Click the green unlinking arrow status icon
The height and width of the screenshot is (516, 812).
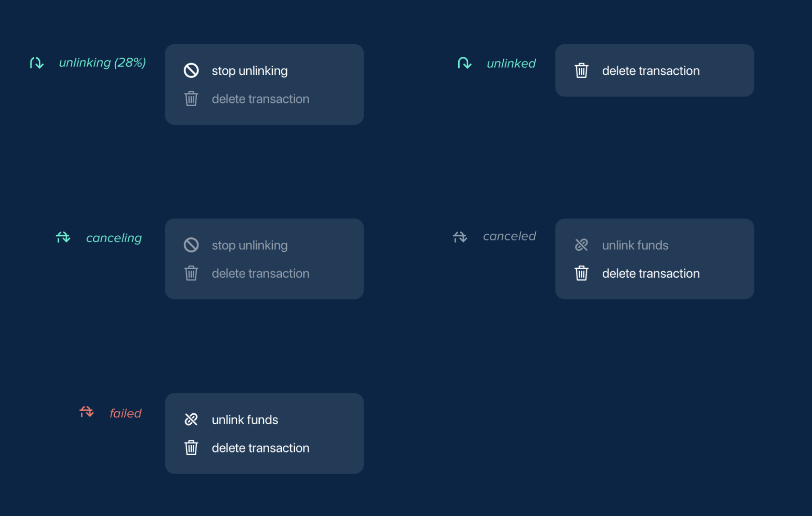point(36,63)
